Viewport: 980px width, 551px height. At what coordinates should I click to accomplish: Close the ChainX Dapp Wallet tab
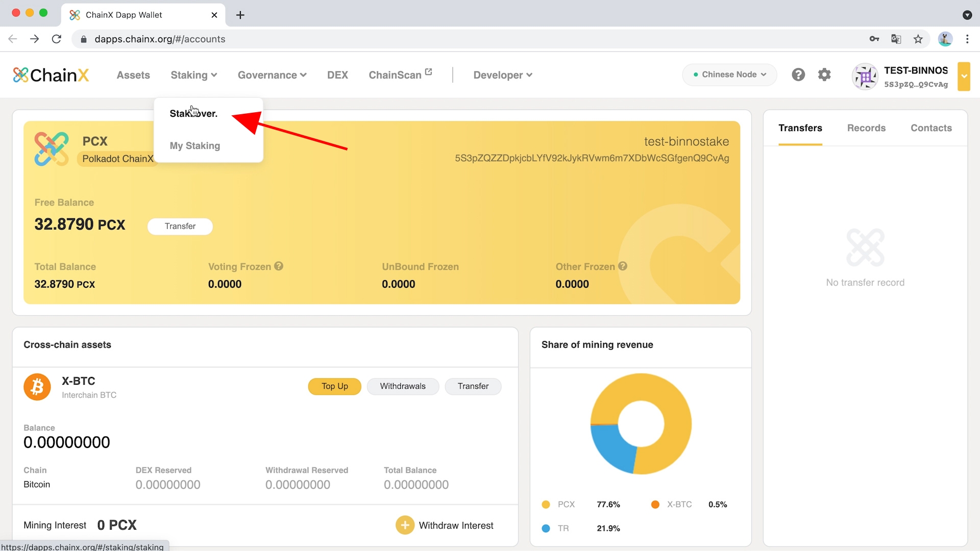(x=214, y=15)
